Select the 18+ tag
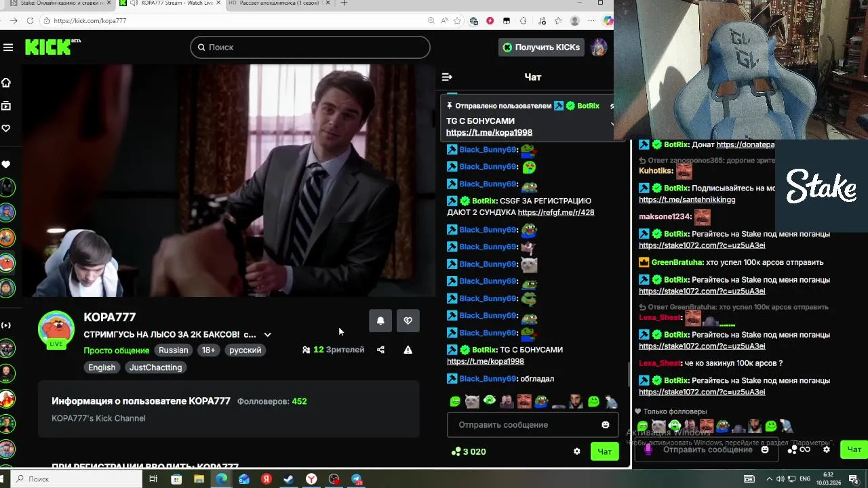The height and width of the screenshot is (488, 868). click(x=208, y=350)
